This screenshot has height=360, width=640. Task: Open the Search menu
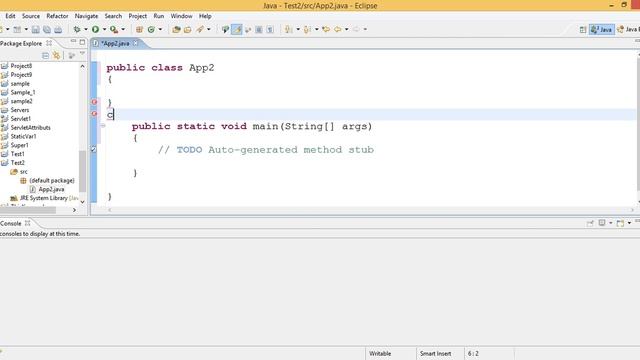click(x=113, y=16)
